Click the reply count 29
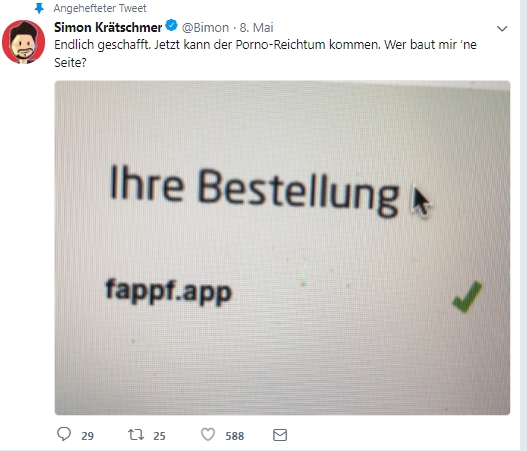The height and width of the screenshot is (451, 527). (x=87, y=436)
